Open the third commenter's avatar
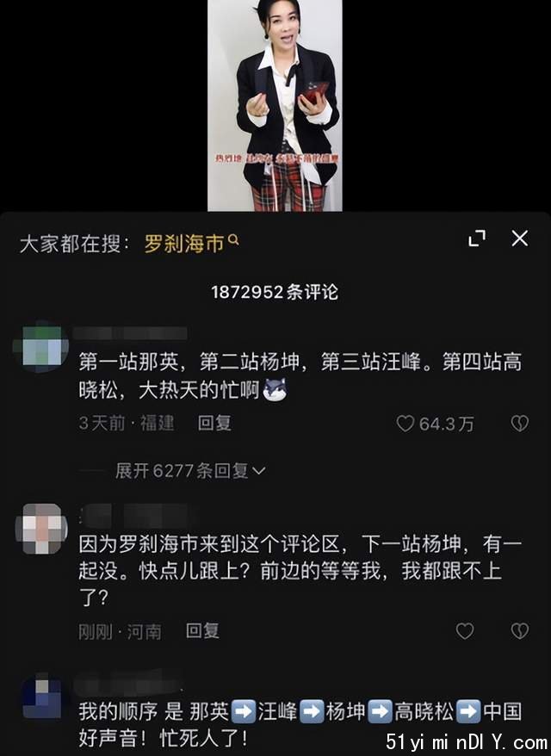 [x=42, y=697]
